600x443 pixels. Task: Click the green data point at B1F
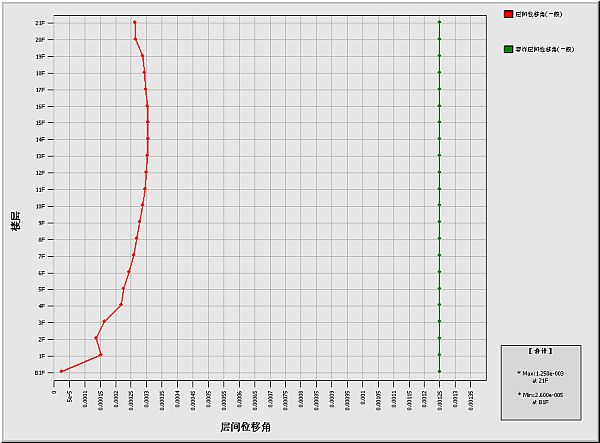point(439,371)
